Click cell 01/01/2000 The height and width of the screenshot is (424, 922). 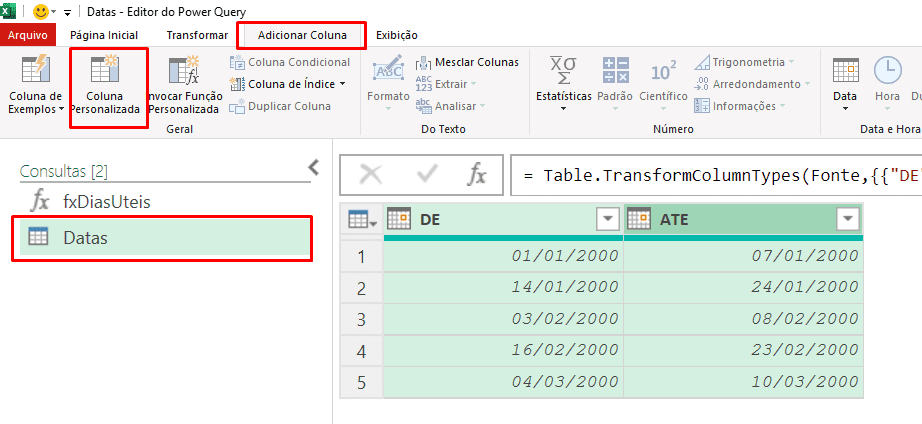504,256
